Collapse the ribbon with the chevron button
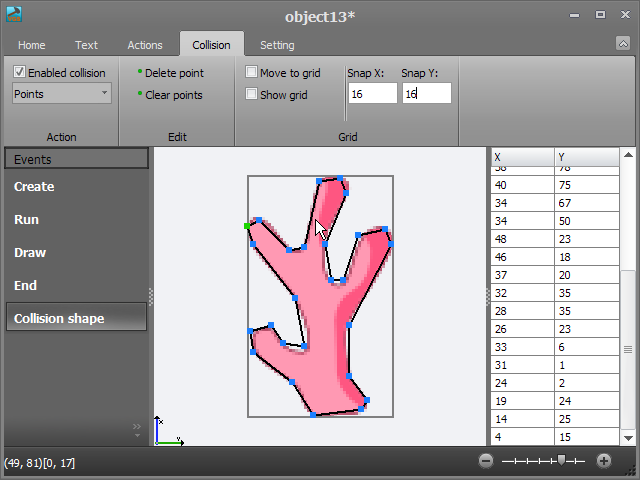 (x=623, y=44)
